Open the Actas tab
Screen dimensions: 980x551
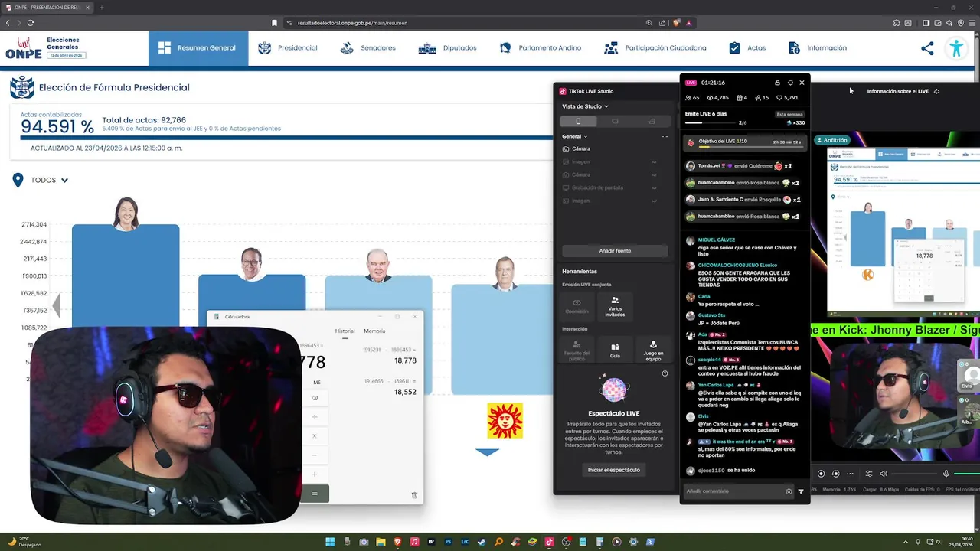coord(747,47)
